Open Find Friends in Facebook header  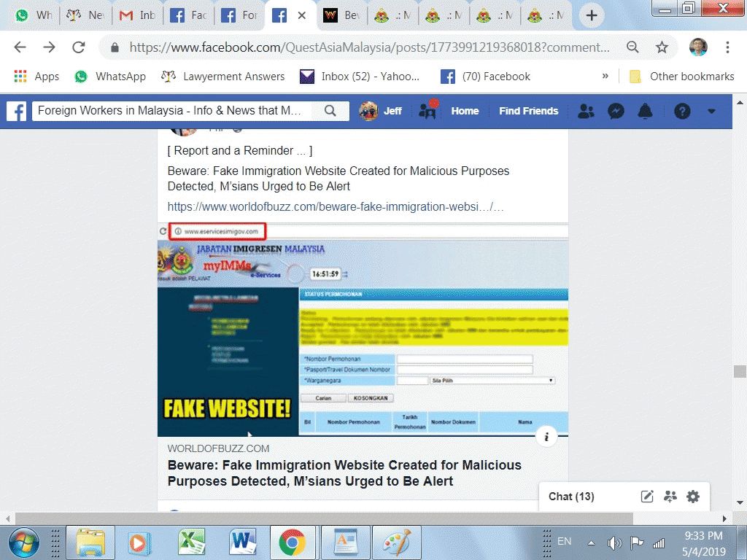(528, 111)
